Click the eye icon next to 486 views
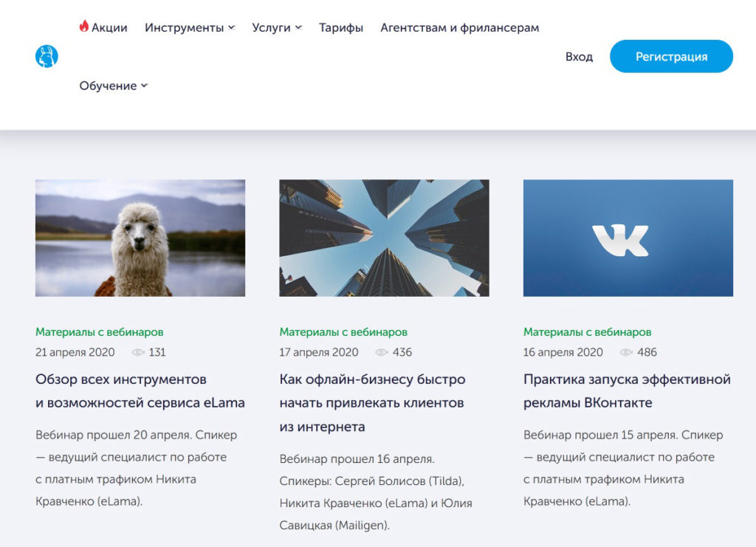The width and height of the screenshot is (756, 547). point(626,353)
